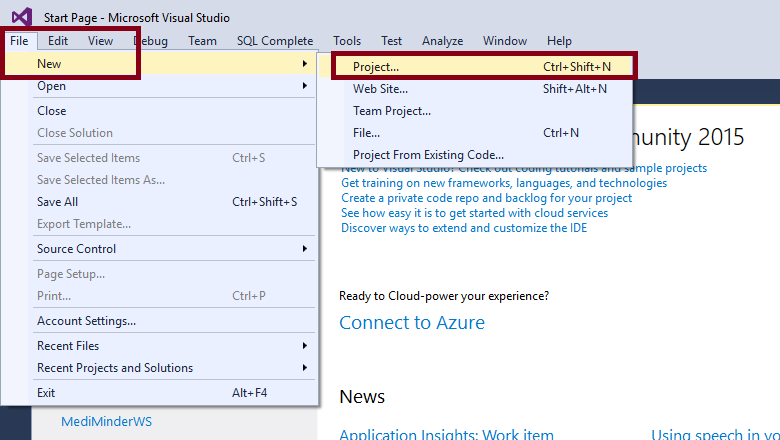Viewport: 780px width, 440px height.
Task: Choose Exit from the File menu
Action: [x=46, y=393]
